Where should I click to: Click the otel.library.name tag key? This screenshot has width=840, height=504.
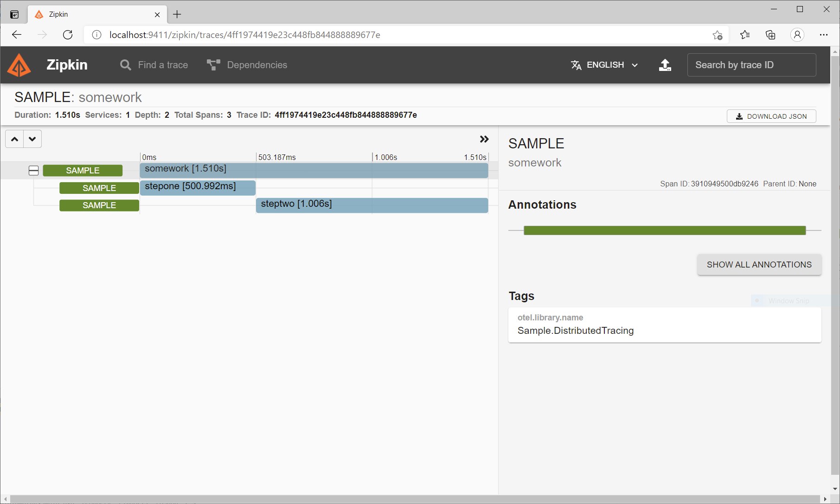tap(550, 318)
